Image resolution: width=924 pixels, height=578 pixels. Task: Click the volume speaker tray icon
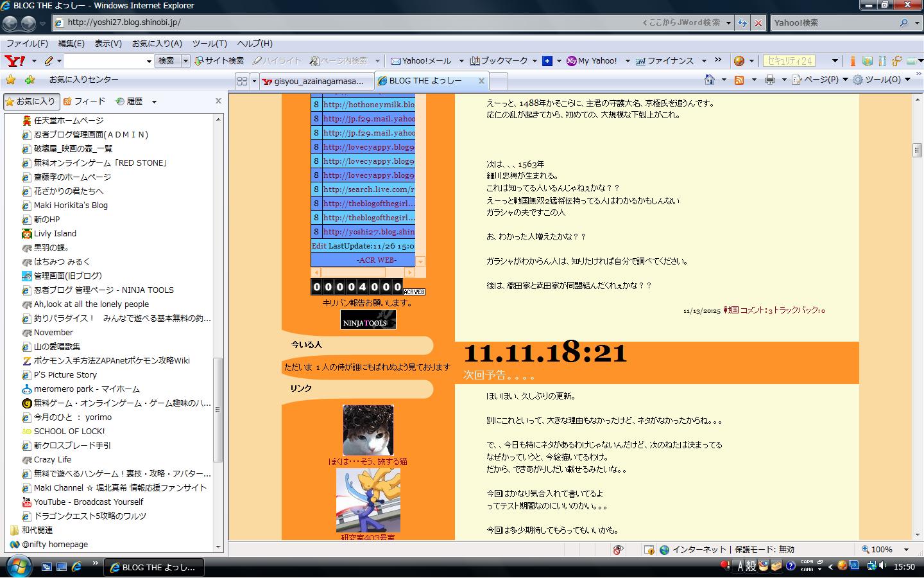[x=884, y=566]
